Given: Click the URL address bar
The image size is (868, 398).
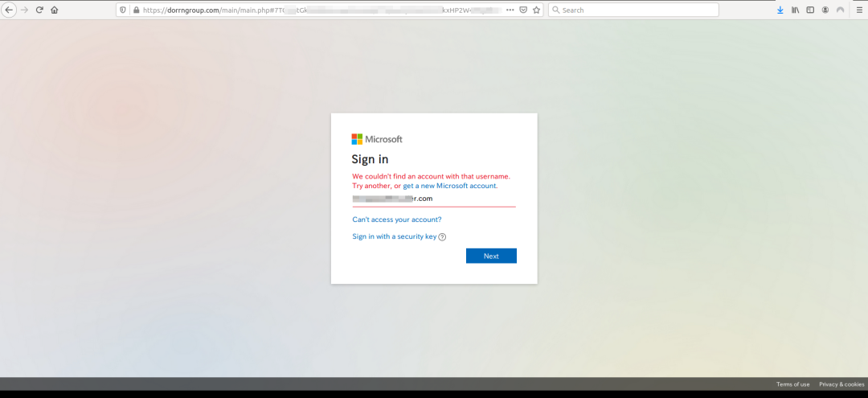Looking at the screenshot, I should click(321, 10).
